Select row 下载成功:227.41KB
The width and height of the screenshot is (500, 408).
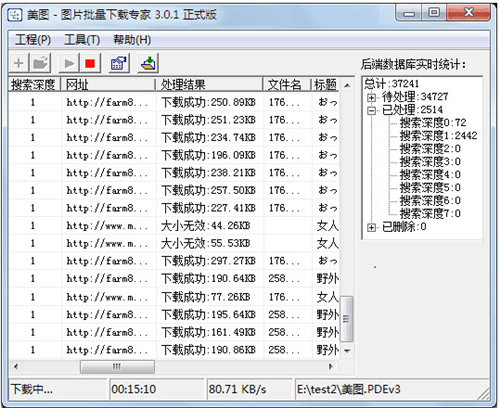click(174, 208)
